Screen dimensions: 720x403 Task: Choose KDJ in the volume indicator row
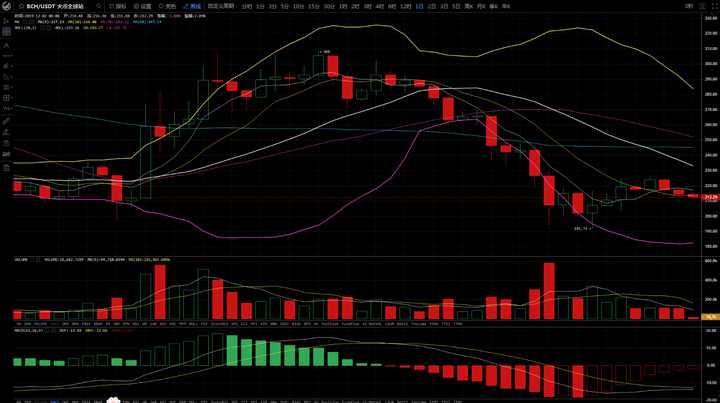pos(163,324)
